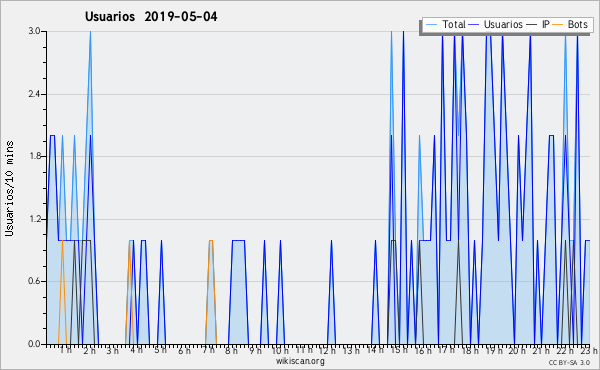This screenshot has width=600, height=370.
Task: Click the x-axis label '16 h'
Action: (x=423, y=350)
